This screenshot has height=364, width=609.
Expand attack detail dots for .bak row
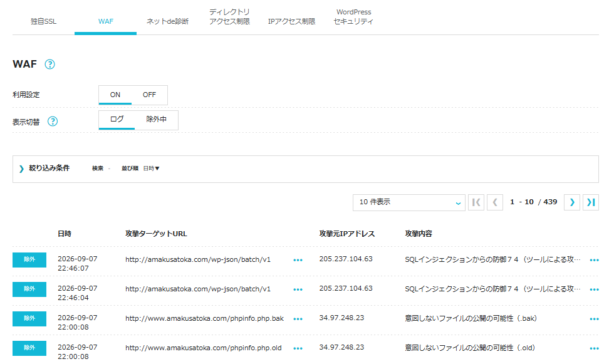pos(594,320)
